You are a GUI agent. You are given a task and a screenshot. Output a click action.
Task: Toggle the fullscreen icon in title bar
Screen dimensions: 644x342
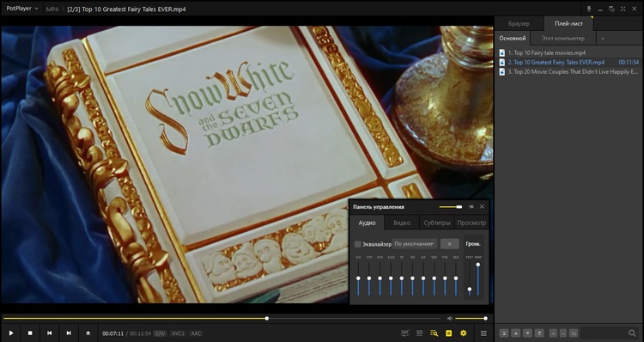623,9
